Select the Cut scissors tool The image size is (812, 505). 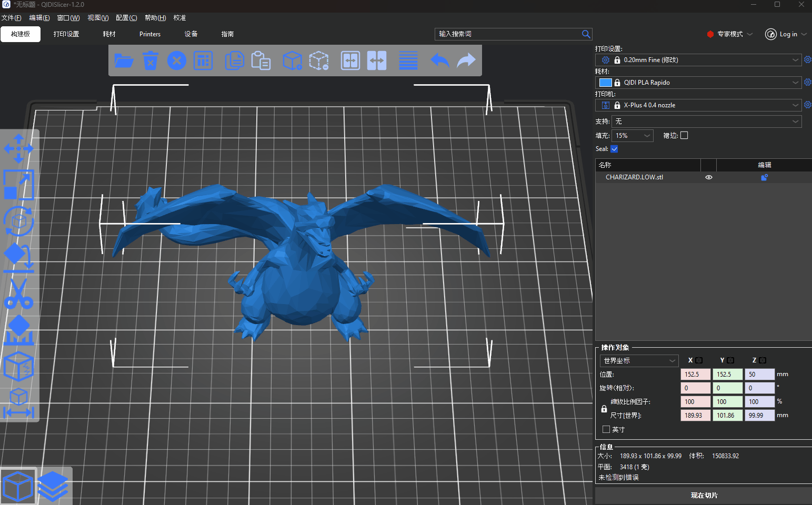click(x=18, y=294)
